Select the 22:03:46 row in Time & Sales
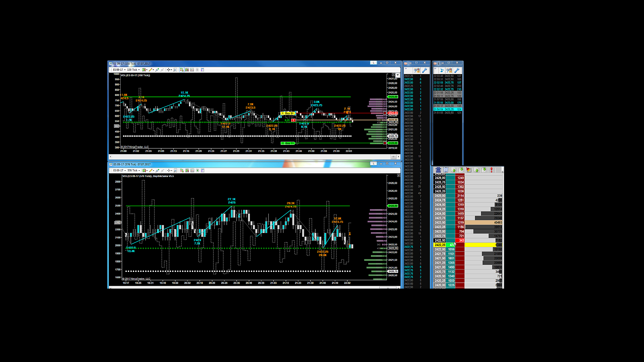 point(447,76)
